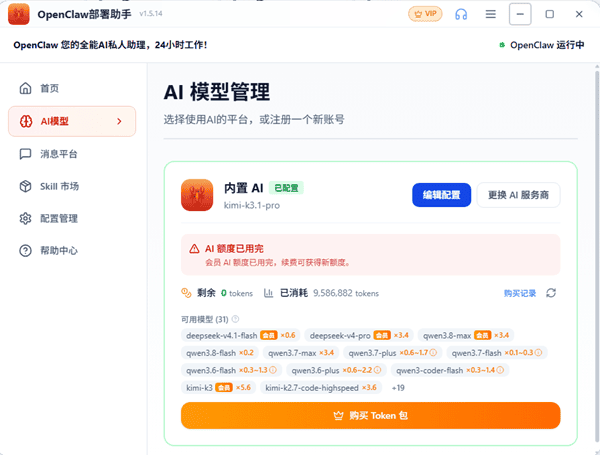Select the kimi-k2.7-code-highspeed model chip
Viewport: 600px width, 455px height.
321,388
